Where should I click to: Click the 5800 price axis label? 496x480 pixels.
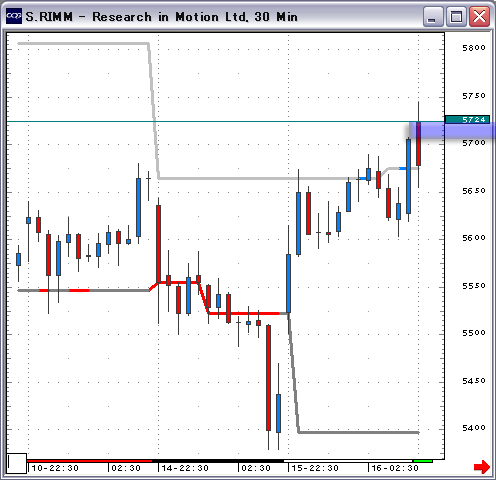point(474,48)
